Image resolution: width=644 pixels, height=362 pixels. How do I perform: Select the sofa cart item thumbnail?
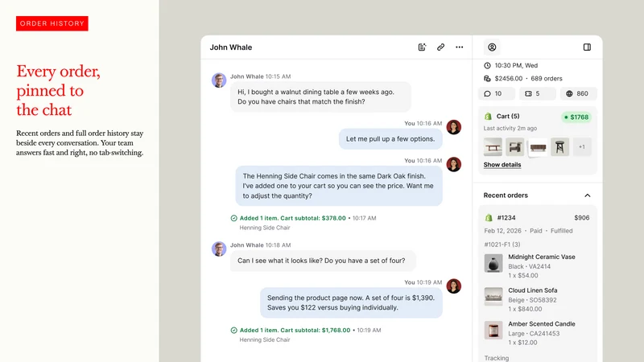click(x=538, y=147)
